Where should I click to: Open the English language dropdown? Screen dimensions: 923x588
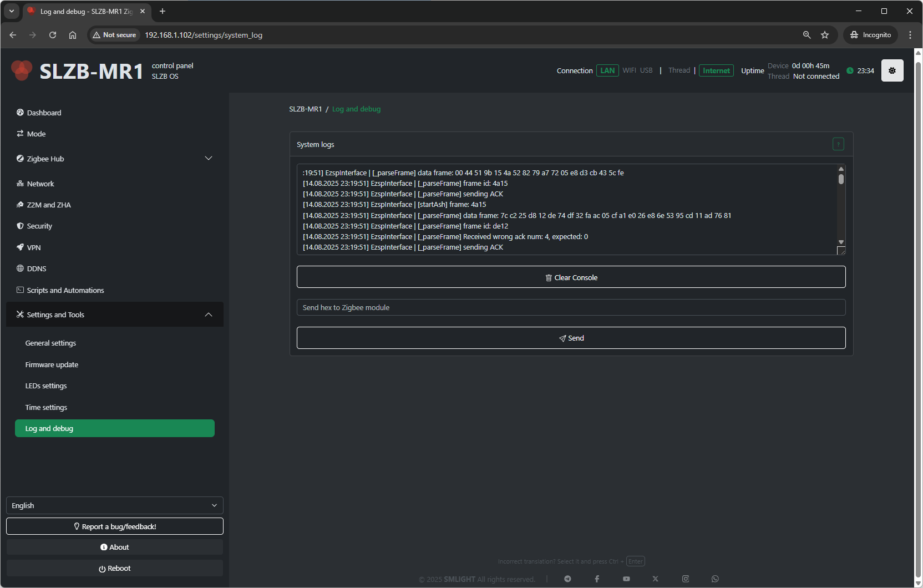point(114,505)
